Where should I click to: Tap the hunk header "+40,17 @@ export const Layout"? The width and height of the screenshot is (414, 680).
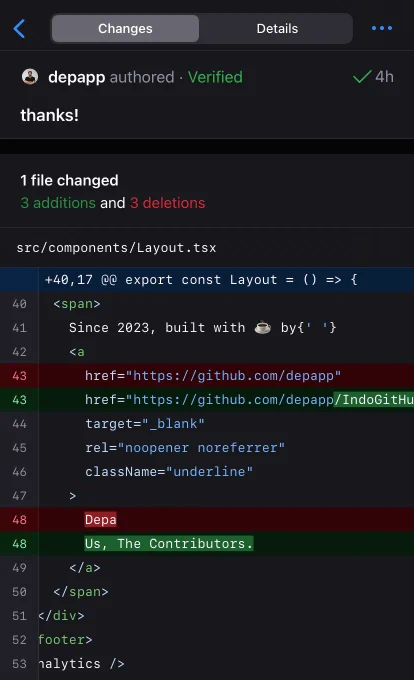pos(207,280)
